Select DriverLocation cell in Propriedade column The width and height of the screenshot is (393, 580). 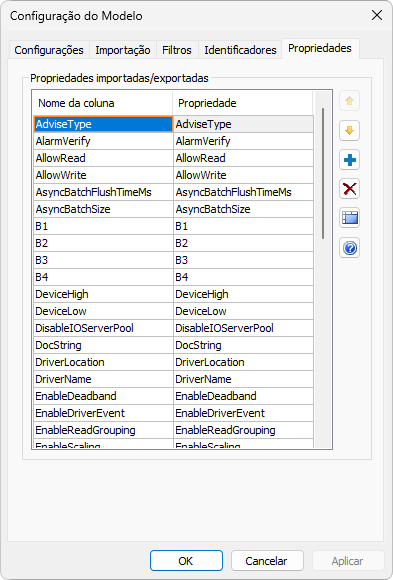click(243, 362)
